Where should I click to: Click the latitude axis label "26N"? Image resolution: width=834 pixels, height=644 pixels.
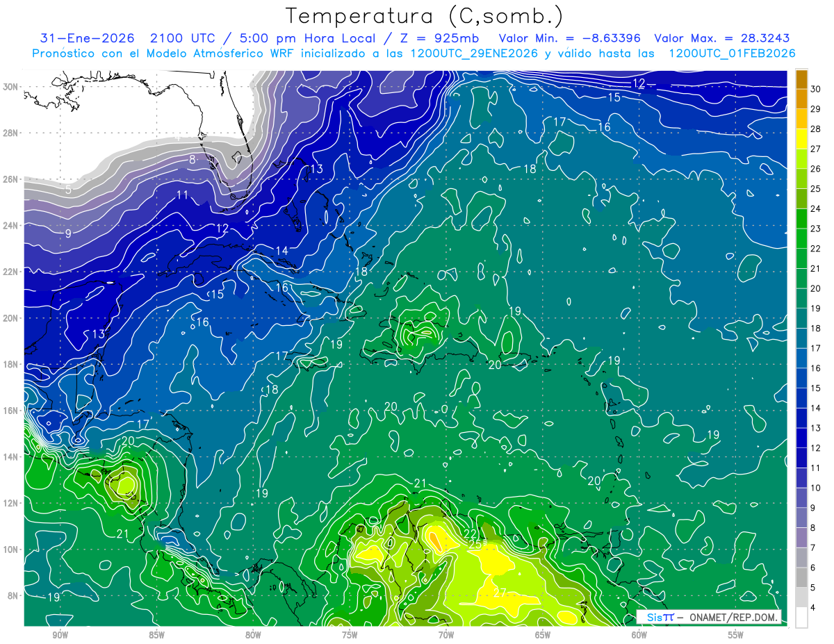pyautogui.click(x=11, y=179)
